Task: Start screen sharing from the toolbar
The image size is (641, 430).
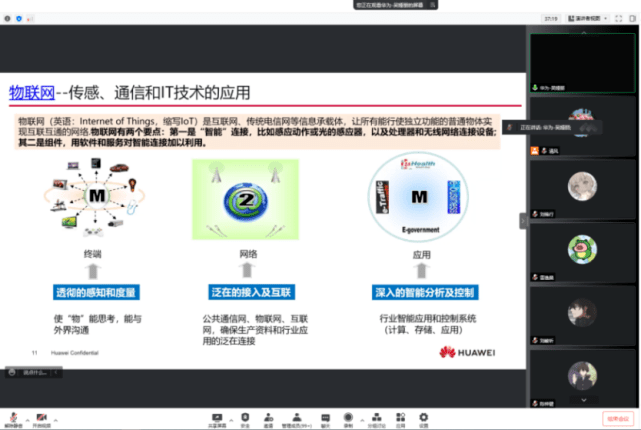Action: click(x=217, y=419)
